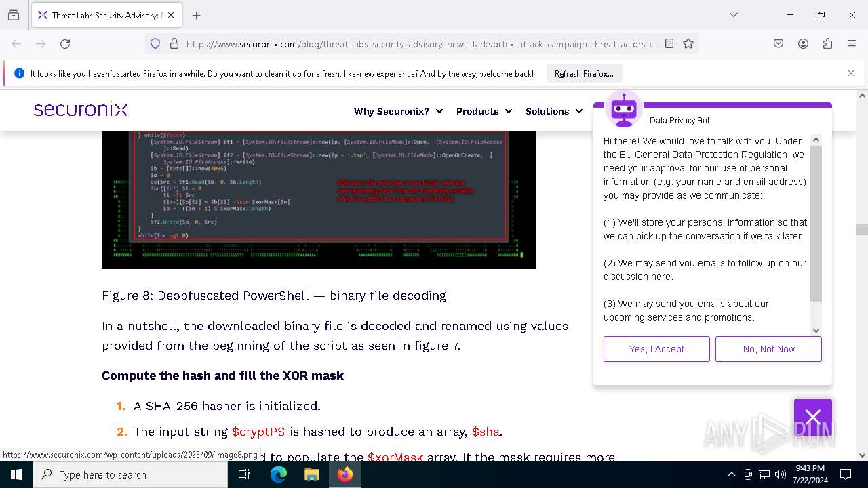The image size is (868, 488).
Task: Click the info icon in notification bar
Action: (19, 73)
